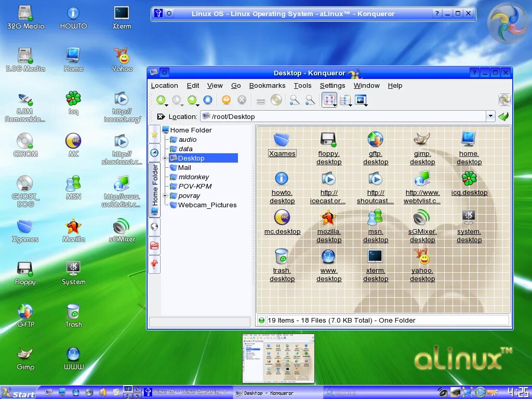
Task: Click the Start button on the taskbar
Action: coord(18,393)
